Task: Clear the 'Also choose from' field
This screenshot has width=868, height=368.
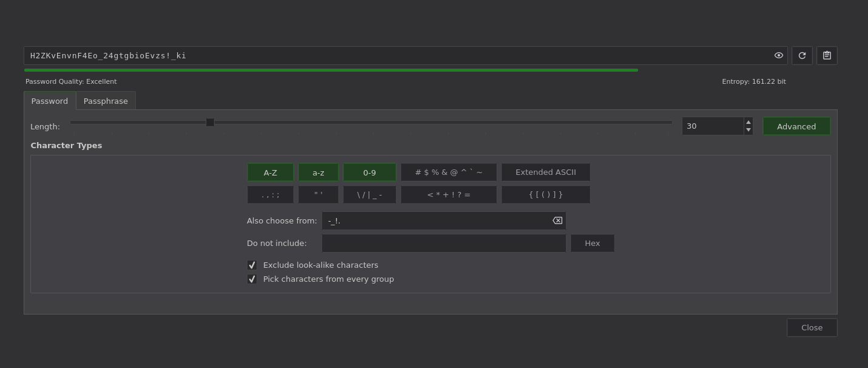Action: click(x=557, y=220)
